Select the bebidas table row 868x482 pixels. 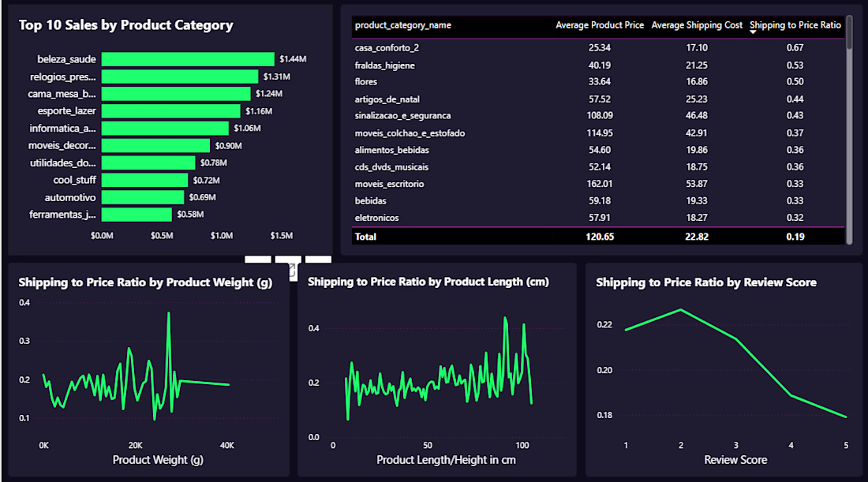pos(598,201)
